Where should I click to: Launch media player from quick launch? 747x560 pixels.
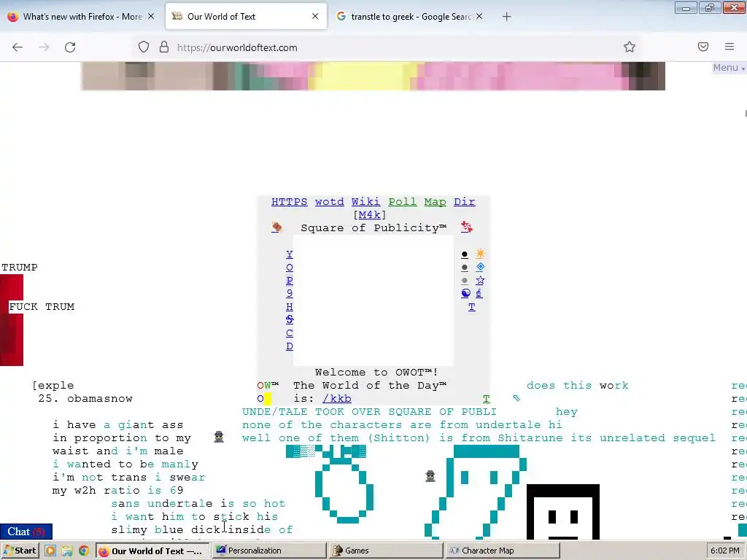50,551
